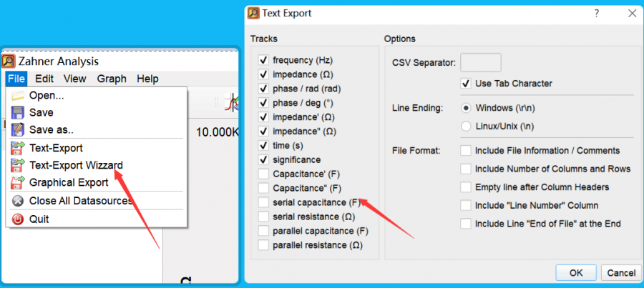644x288 pixels.
Task: Click the Graphical Export icon
Action: pyautogui.click(x=18, y=182)
